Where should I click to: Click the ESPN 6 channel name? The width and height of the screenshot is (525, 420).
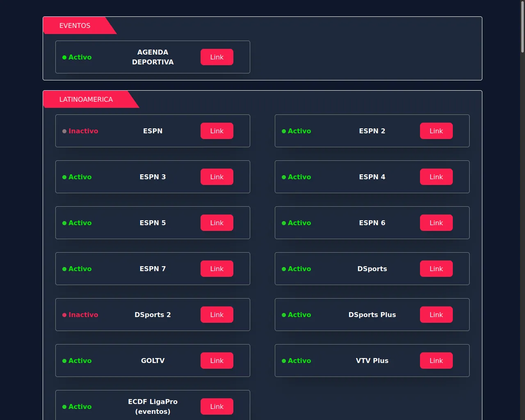coord(372,223)
